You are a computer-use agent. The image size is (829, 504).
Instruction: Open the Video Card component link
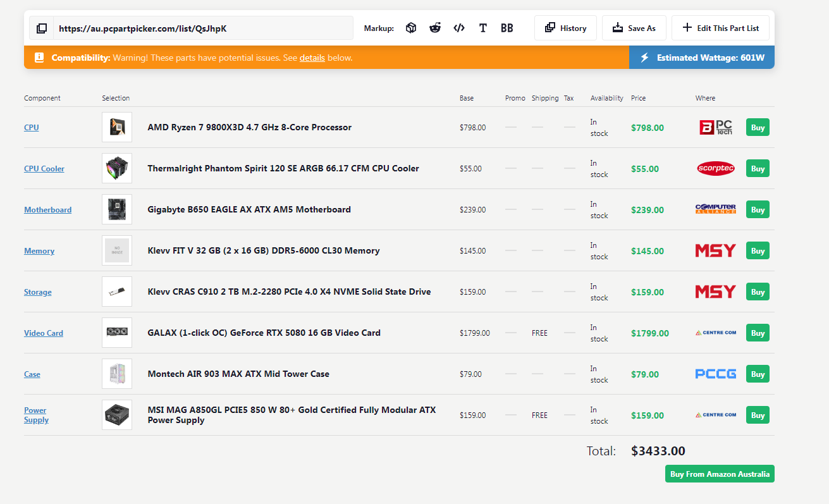pos(44,333)
